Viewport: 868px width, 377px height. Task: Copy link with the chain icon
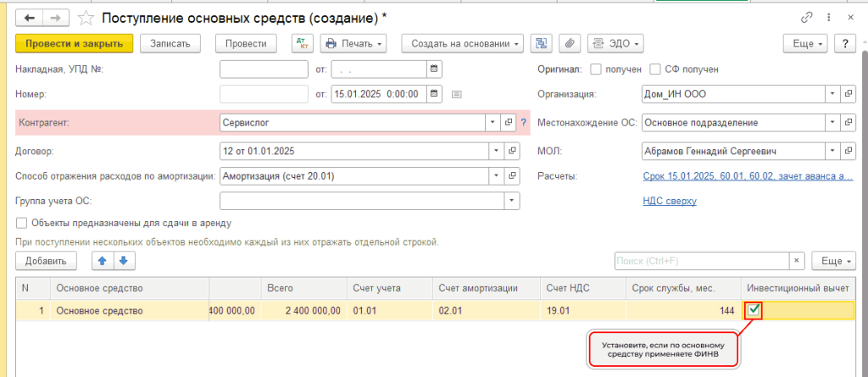(806, 18)
